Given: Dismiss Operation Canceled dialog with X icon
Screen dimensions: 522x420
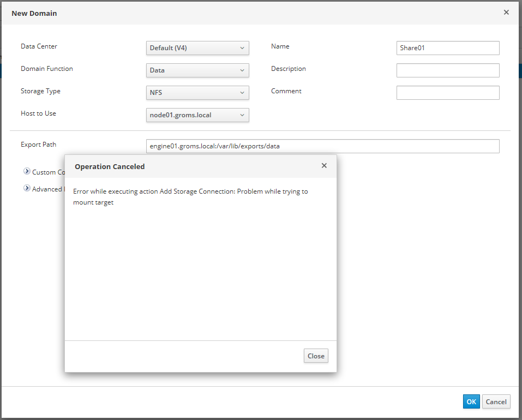Looking at the screenshot, I should 324,166.
